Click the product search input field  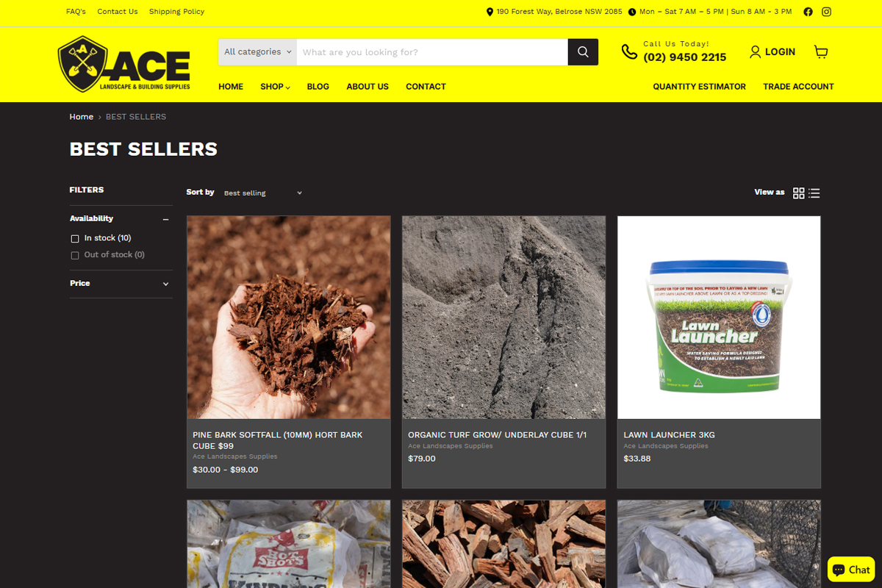[x=432, y=52]
